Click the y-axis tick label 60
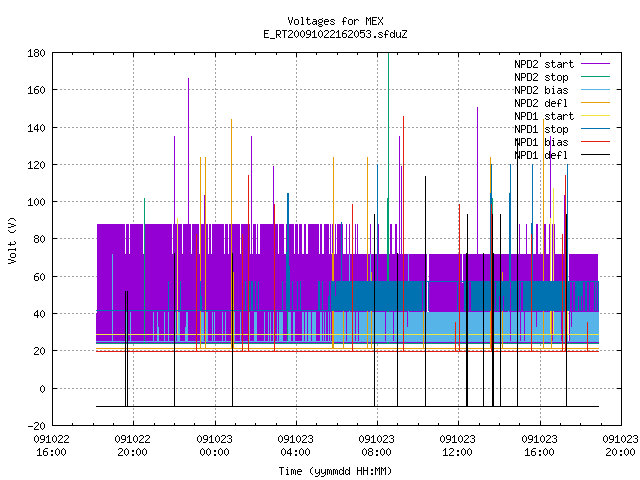 pos(39,277)
